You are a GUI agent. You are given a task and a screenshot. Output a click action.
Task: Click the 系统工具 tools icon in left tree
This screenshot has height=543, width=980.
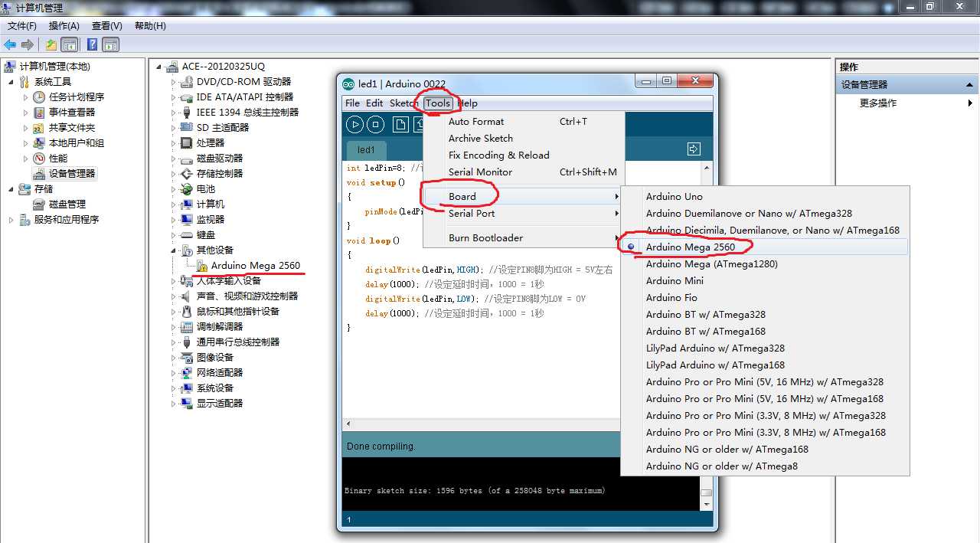24,82
